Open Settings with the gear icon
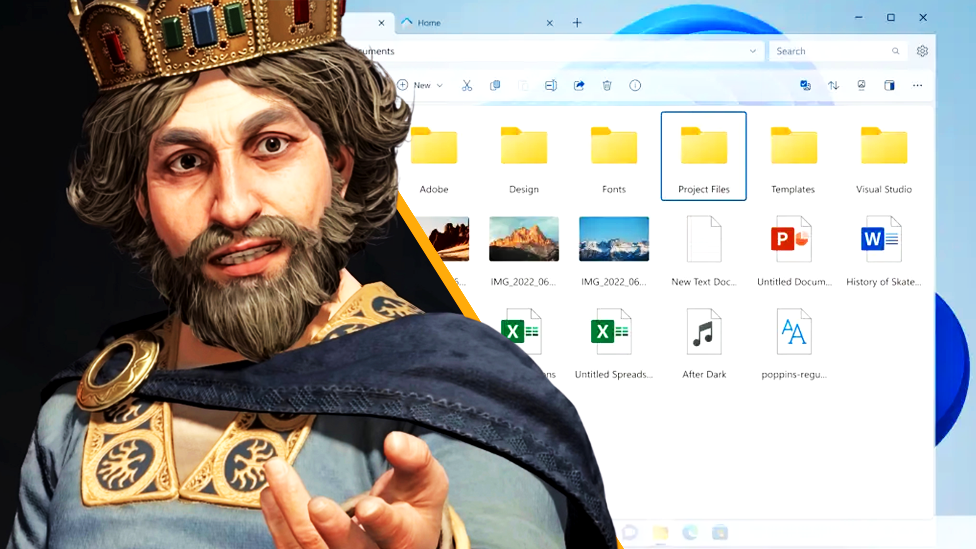The width and height of the screenshot is (976, 549). coord(922,51)
